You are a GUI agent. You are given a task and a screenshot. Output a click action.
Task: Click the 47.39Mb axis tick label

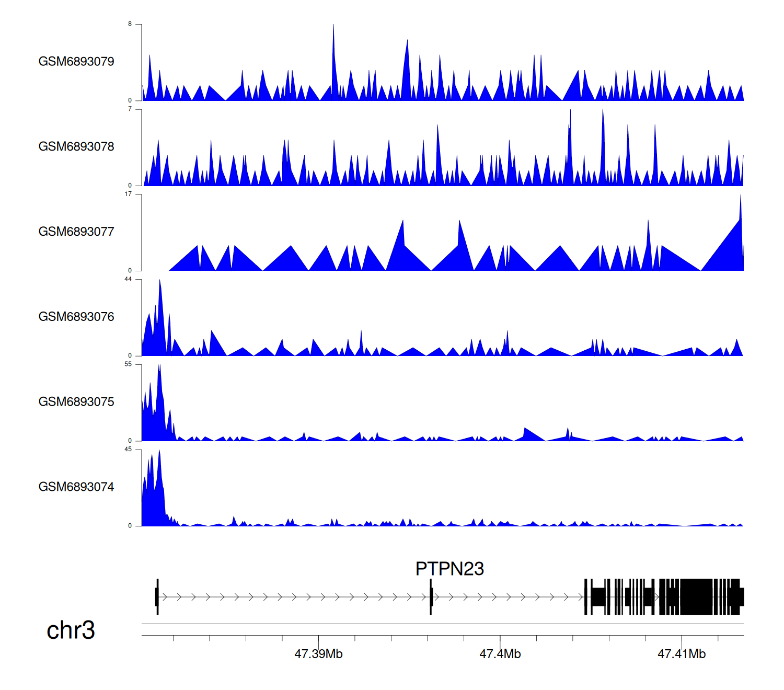pos(318,654)
